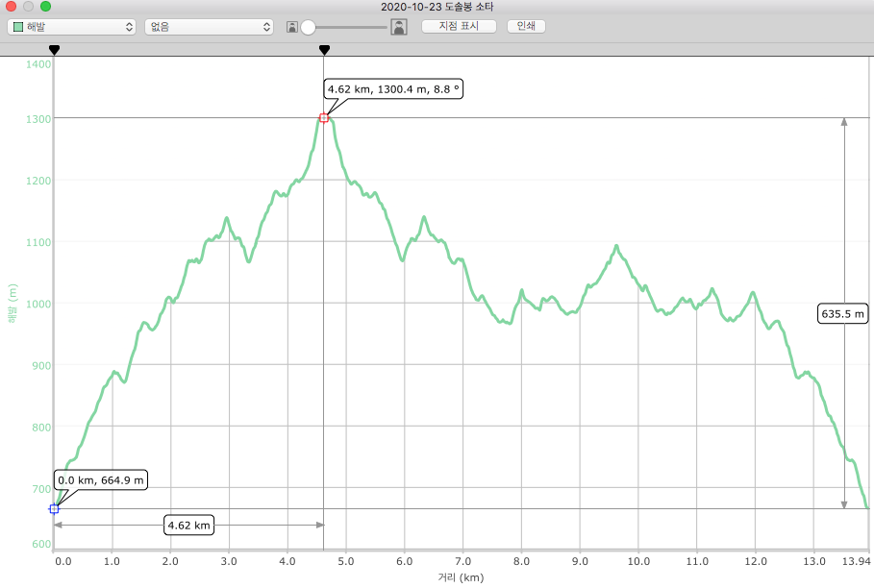Click the window title 2020-10-23 도솔봉 소타
874x588 pixels.
437,7
